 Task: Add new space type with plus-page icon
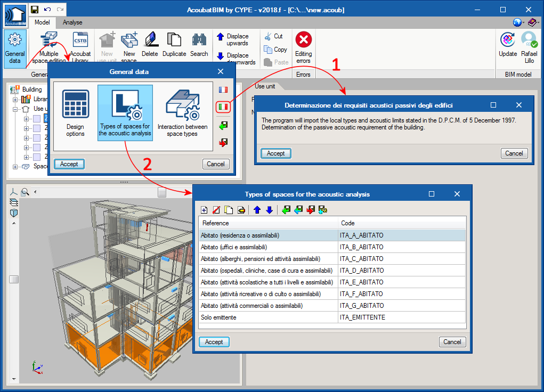click(x=205, y=210)
